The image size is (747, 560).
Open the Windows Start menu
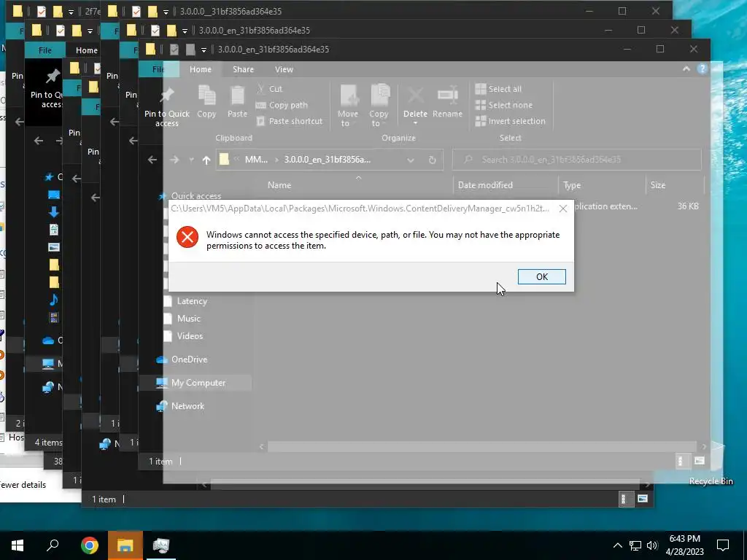point(18,545)
